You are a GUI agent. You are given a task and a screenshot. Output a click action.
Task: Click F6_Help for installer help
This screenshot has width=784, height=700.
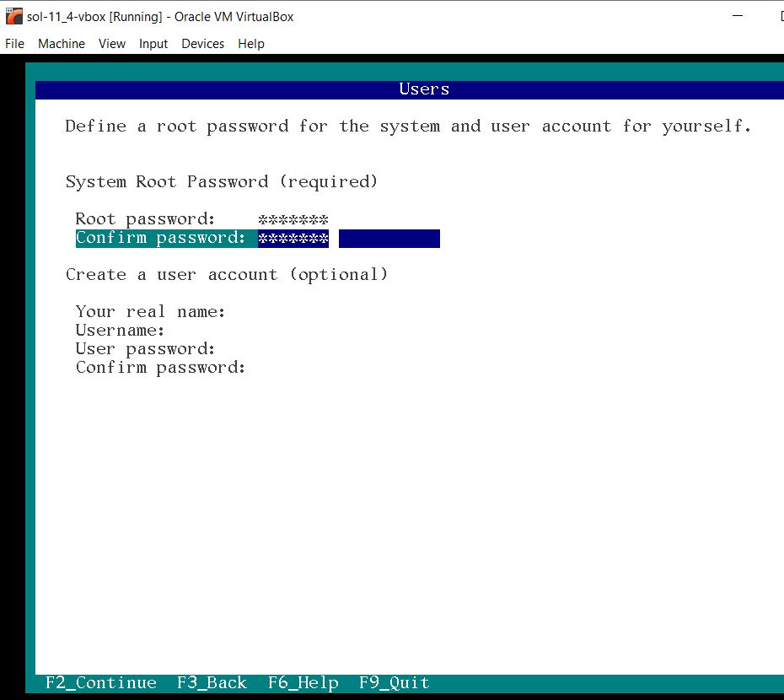(303, 682)
